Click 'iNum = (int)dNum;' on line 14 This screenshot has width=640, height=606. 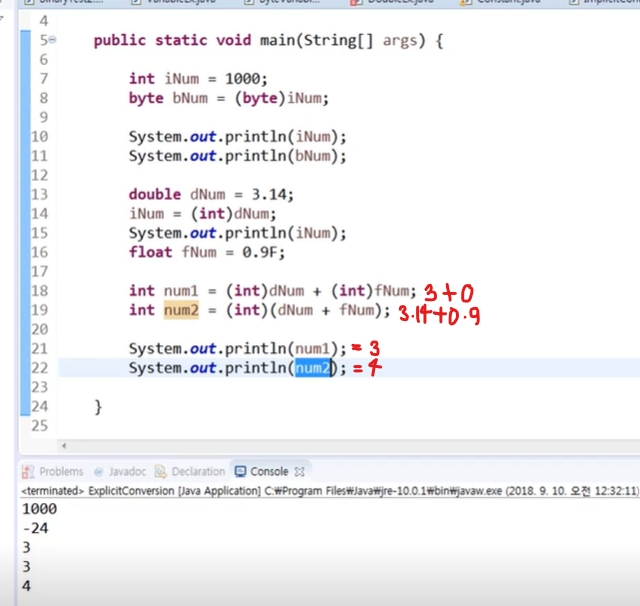(203, 214)
